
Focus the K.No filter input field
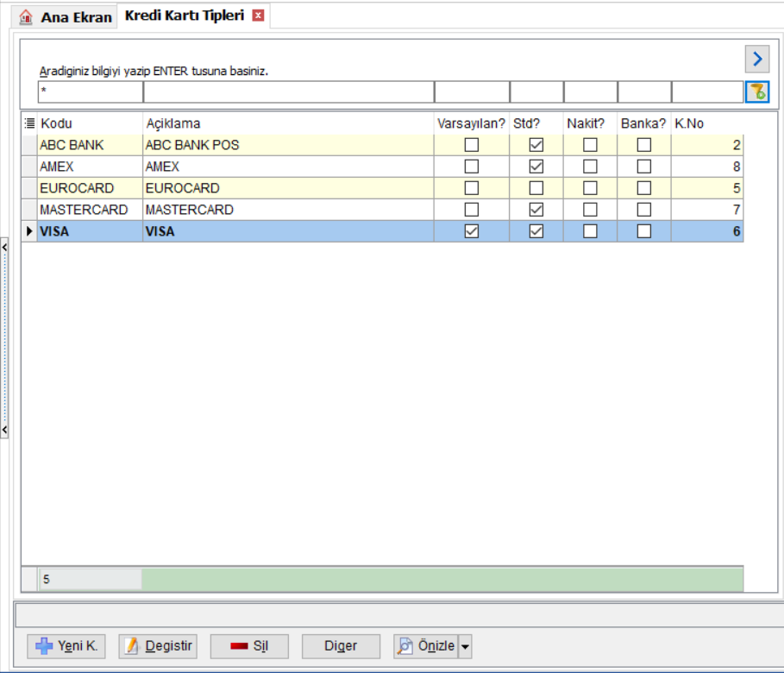[707, 92]
